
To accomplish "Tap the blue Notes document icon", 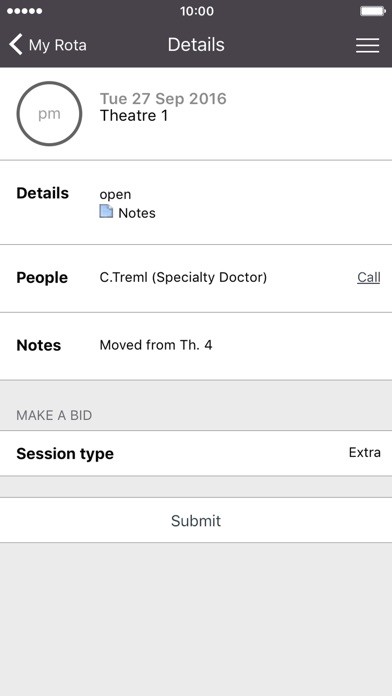I will 106,211.
